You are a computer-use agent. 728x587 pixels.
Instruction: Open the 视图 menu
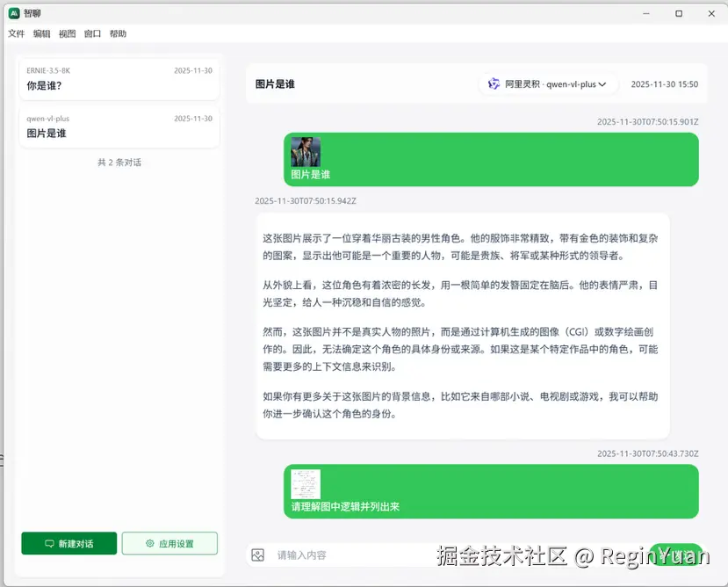point(66,33)
